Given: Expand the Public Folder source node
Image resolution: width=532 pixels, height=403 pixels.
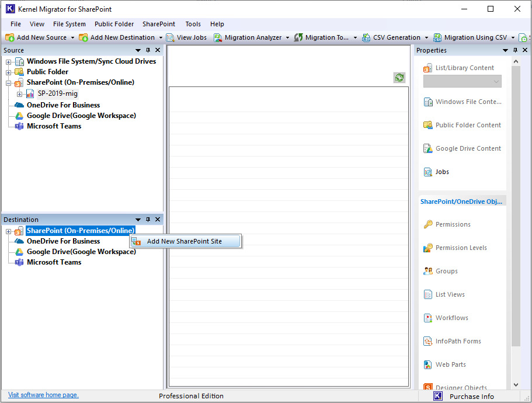Looking at the screenshot, I should pyautogui.click(x=9, y=72).
